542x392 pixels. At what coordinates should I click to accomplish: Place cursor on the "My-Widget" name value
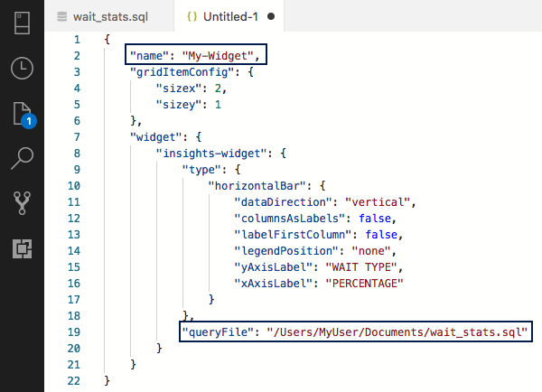(220, 56)
